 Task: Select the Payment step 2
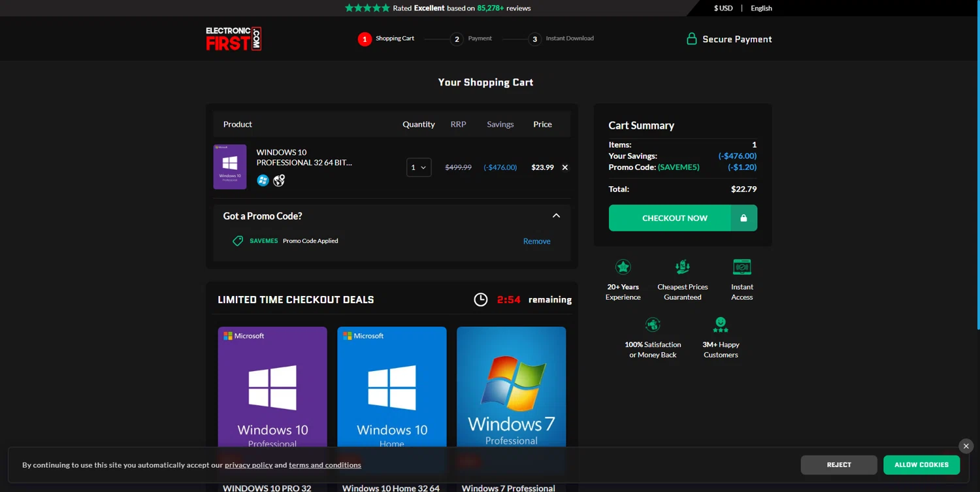pyautogui.click(x=471, y=39)
